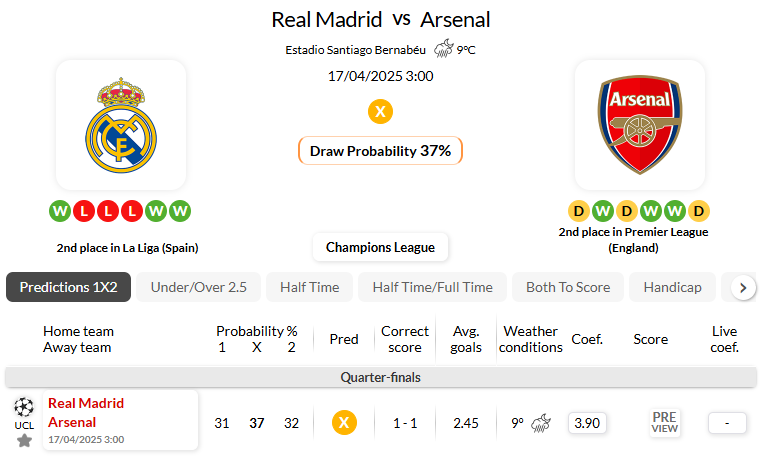Open the Half Time/Full Time tab
Image resolution: width=761 pixels, height=457 pixels.
(x=432, y=287)
